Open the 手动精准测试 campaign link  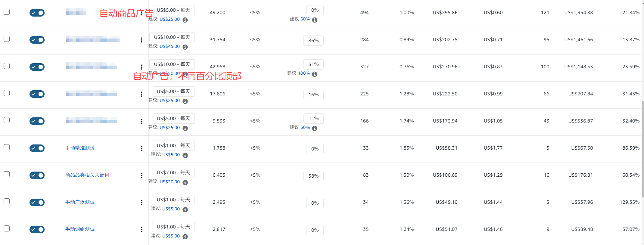80,148
